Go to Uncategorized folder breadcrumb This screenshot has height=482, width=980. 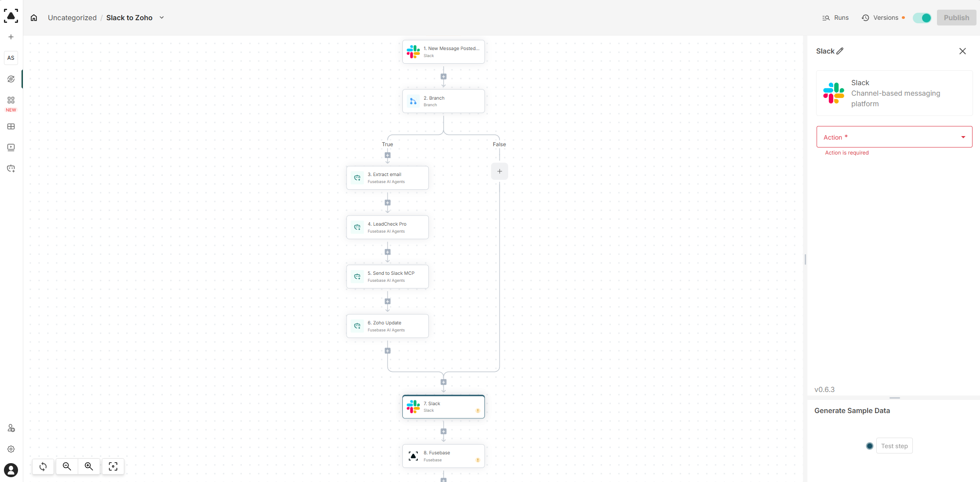72,18
